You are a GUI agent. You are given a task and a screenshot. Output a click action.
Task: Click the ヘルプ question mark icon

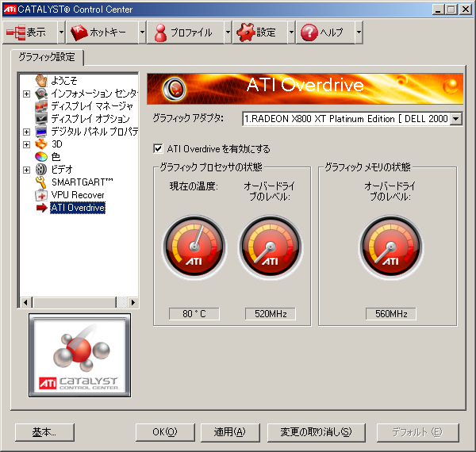point(309,33)
